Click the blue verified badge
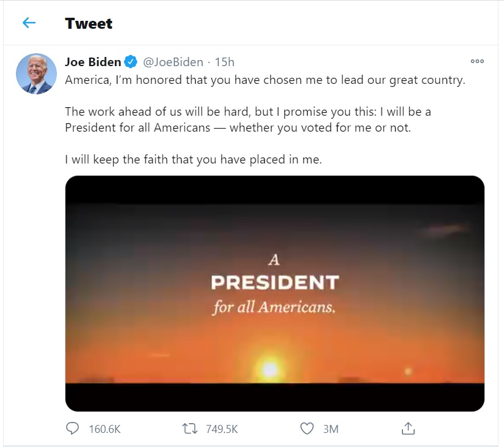 tap(131, 62)
